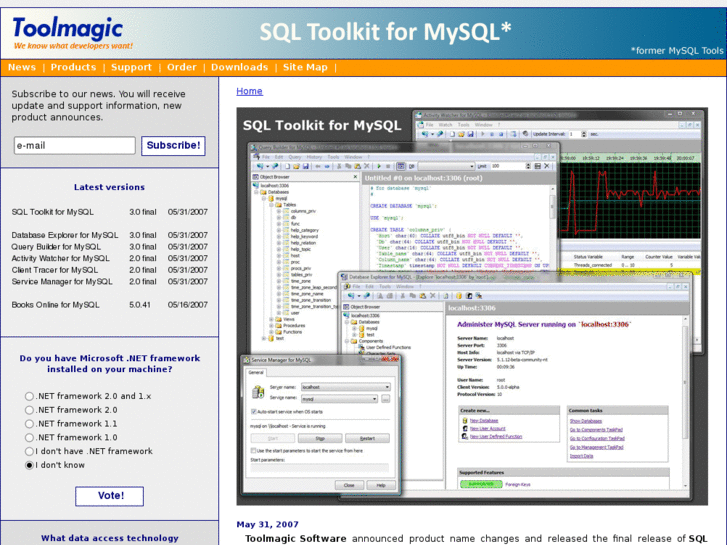Screen dimensions: 727x545
Task: Click the SQL Toolkit for MySQL screenshot image
Action: pyautogui.click(x=472, y=307)
